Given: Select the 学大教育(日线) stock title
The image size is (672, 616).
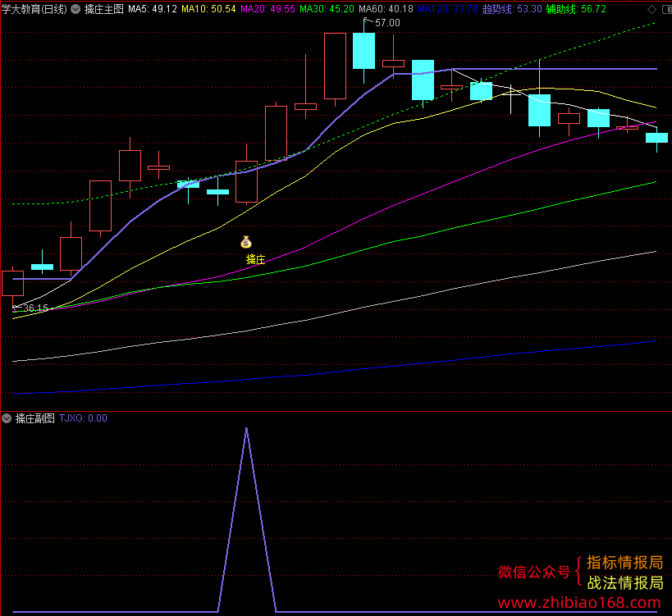Looking at the screenshot, I should [34, 9].
